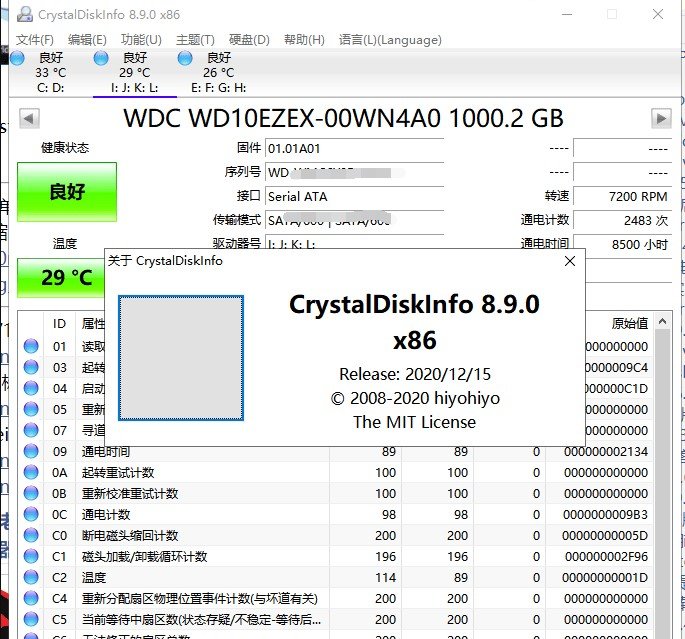Click the status orb for disk C: D:
The height and width of the screenshot is (639, 685).
point(17,58)
